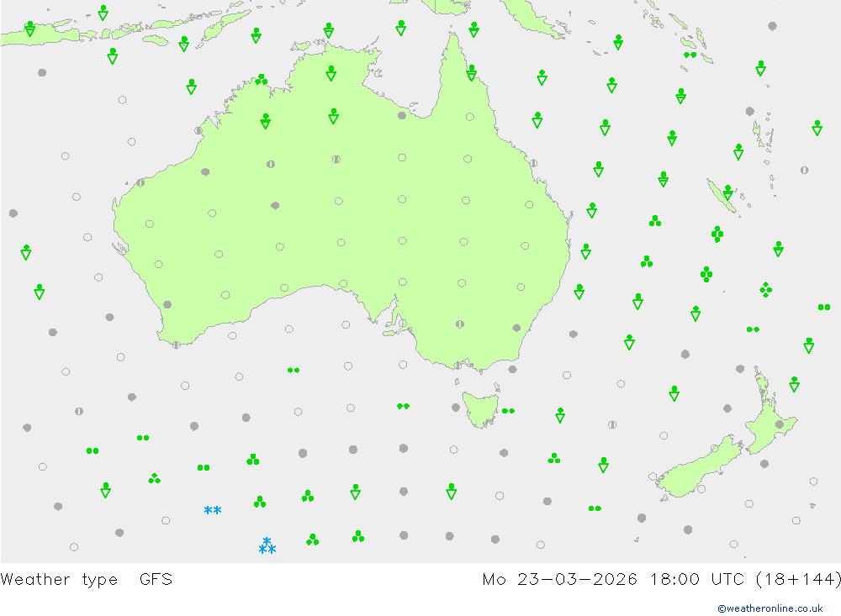Open the weatheronline.co.uk copyright link
Image resolution: width=841 pixels, height=616 pixels.
(770, 608)
